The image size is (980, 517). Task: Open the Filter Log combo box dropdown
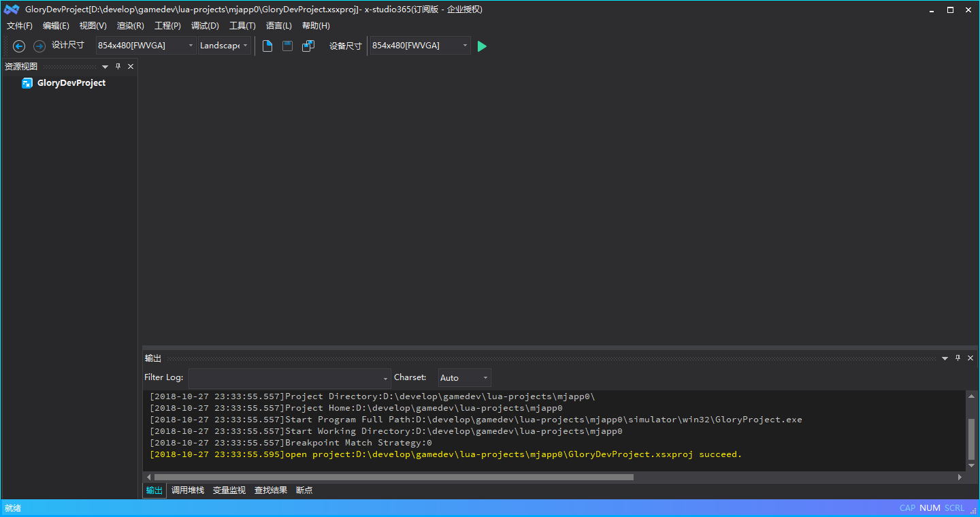pyautogui.click(x=385, y=378)
